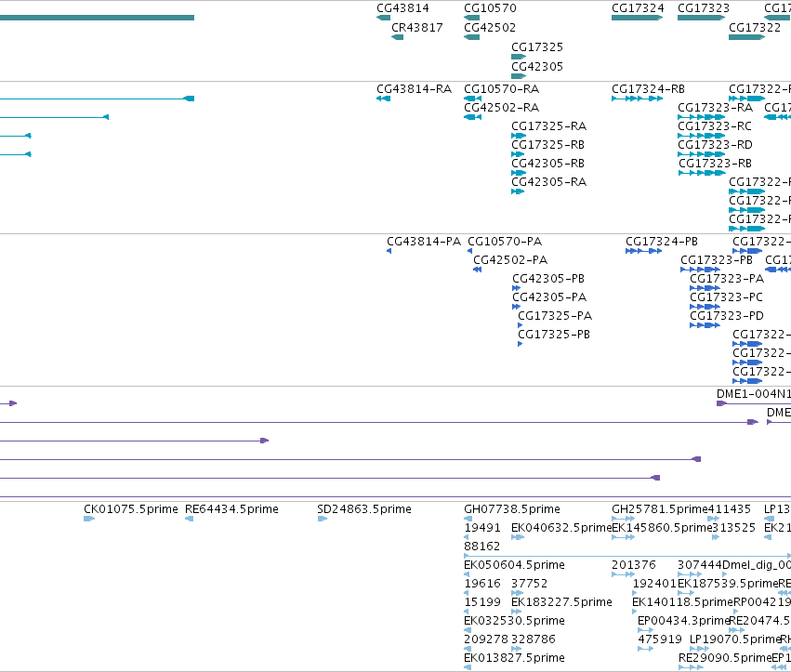The width and height of the screenshot is (791, 672).
Task: Click feature label 15199
Action: point(482,603)
